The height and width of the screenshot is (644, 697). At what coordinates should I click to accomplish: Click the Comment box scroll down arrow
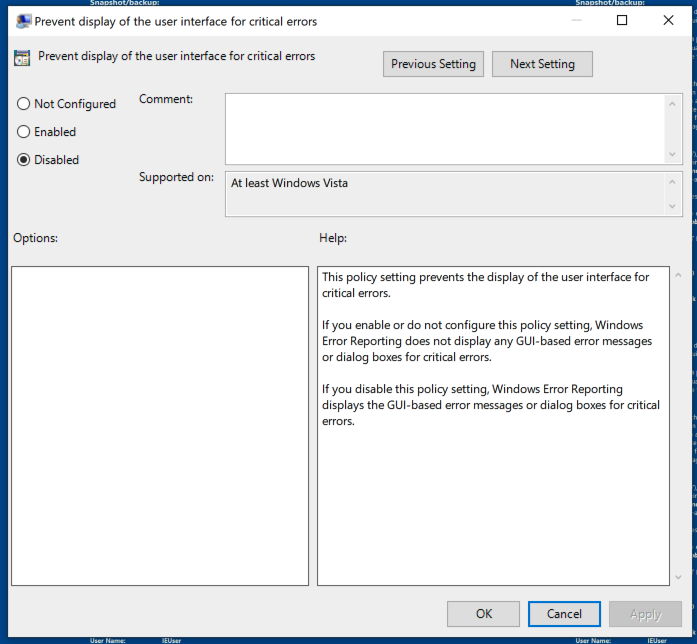672,154
